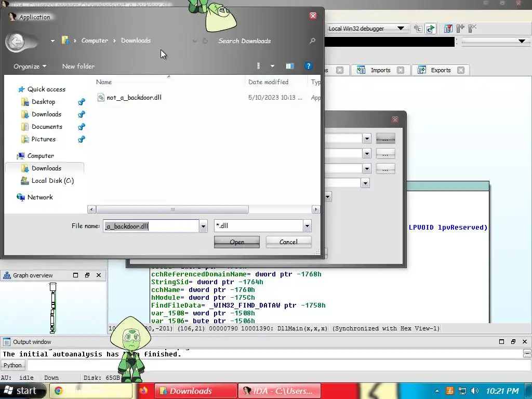Select Network in the sidebar
This screenshot has height=399, width=532.
point(40,197)
